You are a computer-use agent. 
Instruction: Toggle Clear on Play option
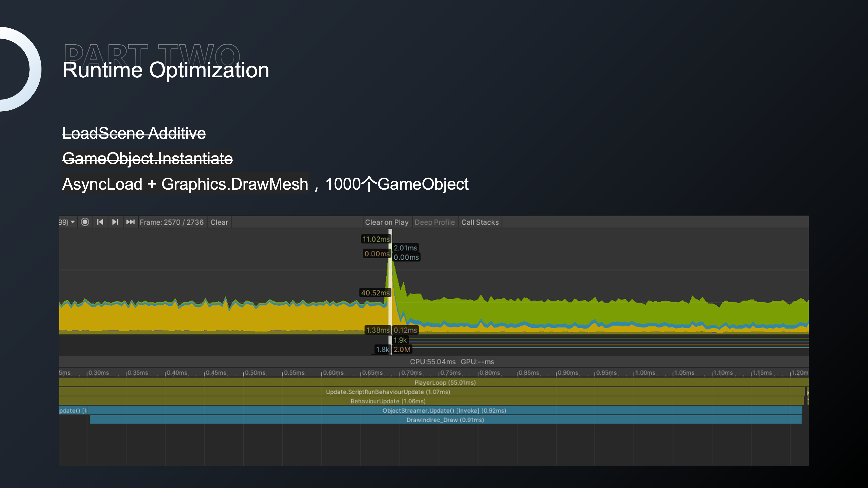pyautogui.click(x=387, y=222)
